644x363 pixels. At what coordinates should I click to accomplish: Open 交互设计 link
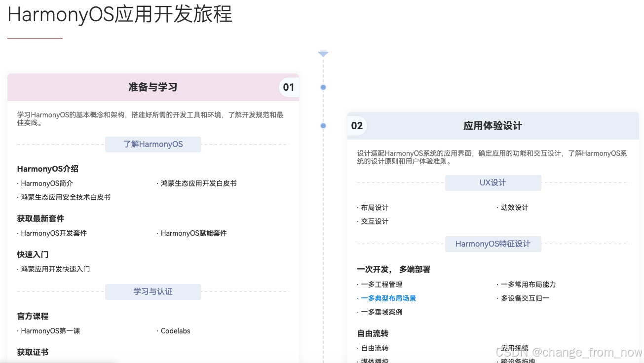(375, 221)
